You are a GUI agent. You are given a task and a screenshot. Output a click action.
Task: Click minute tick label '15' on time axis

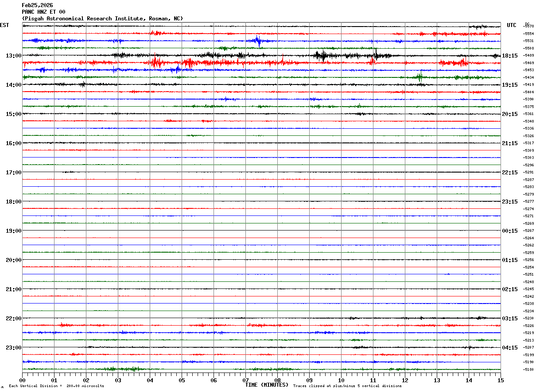501,380
